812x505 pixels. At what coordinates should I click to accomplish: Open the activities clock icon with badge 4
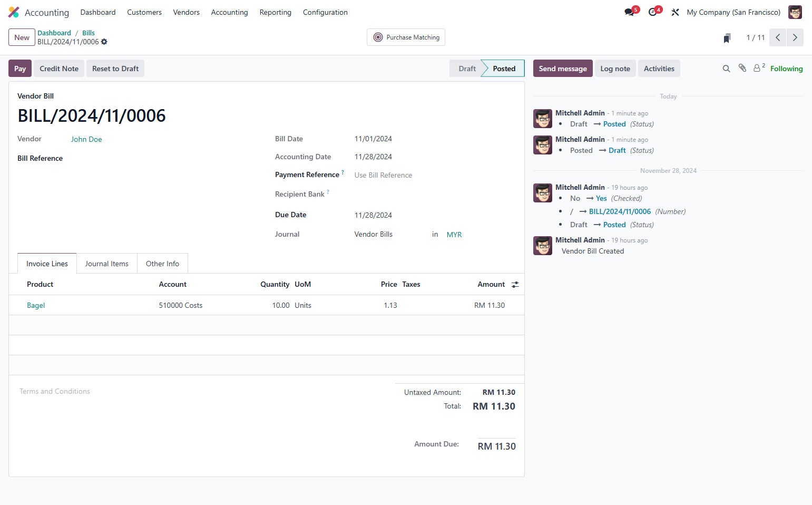click(653, 12)
